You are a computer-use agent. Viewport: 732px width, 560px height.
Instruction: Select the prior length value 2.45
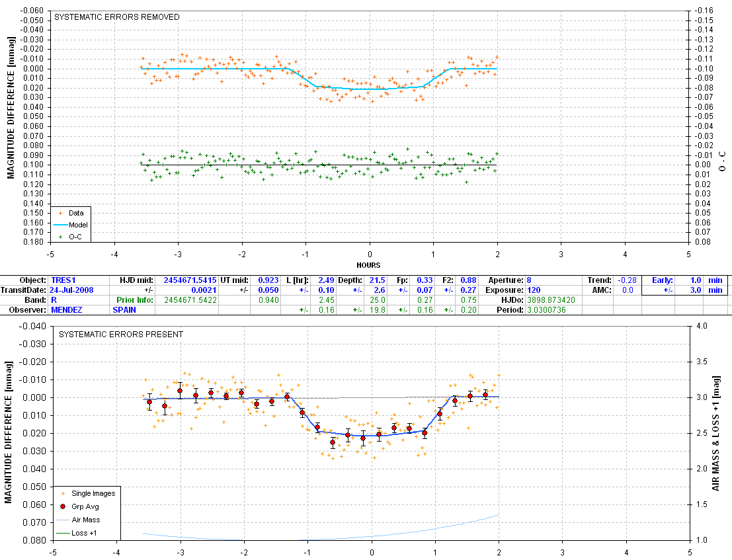point(327,300)
